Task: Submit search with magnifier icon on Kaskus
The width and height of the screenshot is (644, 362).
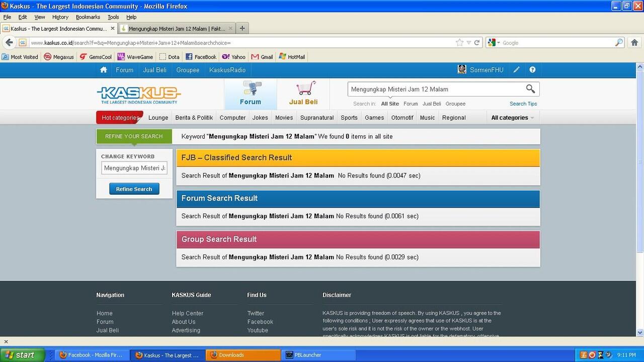Action: click(x=530, y=89)
